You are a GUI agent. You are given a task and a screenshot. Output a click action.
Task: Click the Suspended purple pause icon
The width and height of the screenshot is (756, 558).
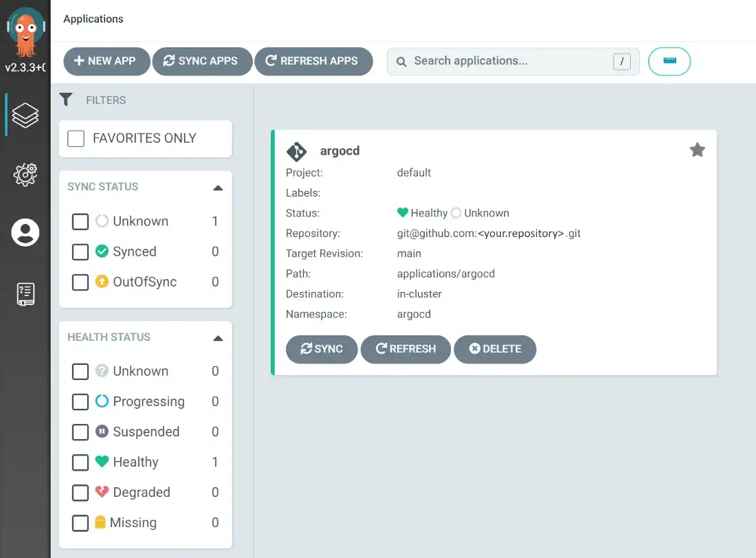tap(102, 431)
